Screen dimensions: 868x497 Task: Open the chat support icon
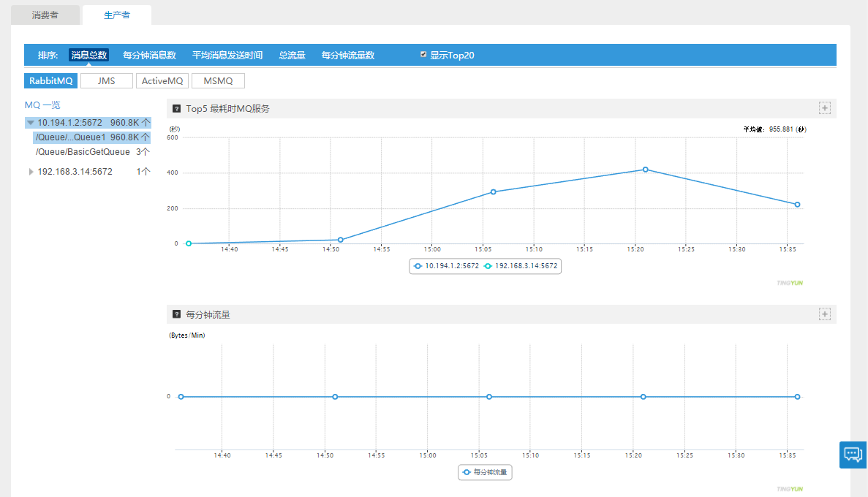pos(853,455)
